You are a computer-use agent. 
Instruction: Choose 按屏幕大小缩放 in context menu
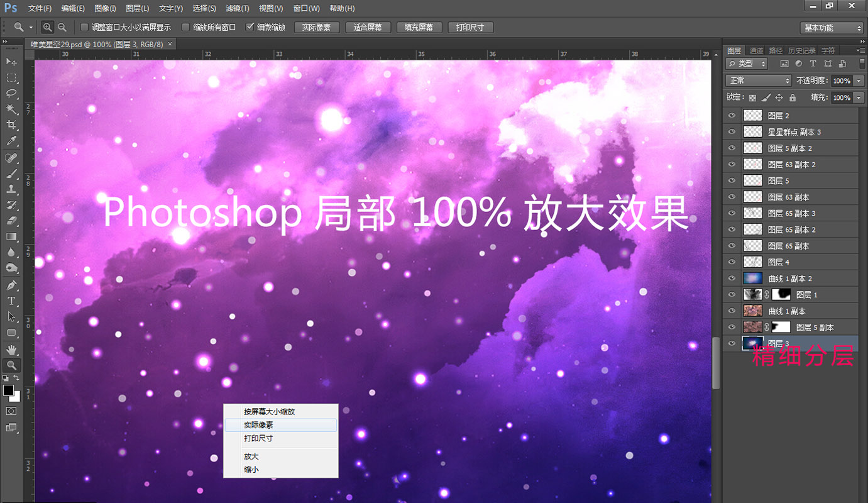281,412
